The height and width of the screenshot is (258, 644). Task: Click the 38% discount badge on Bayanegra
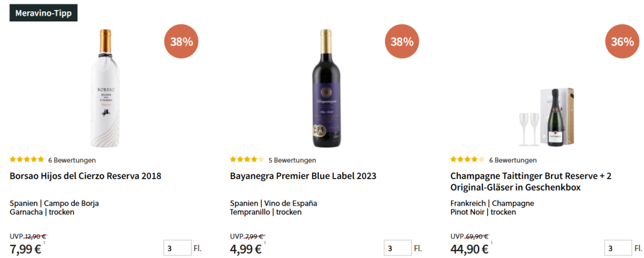point(402,42)
